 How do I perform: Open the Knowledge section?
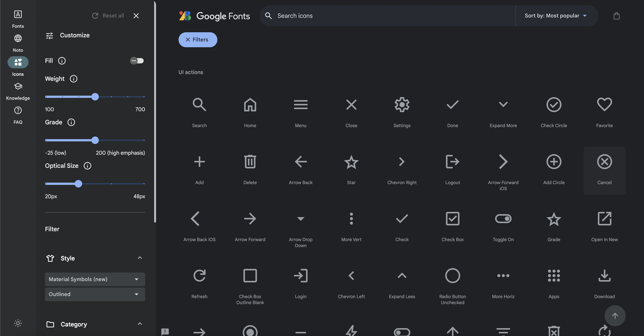pyautogui.click(x=18, y=91)
